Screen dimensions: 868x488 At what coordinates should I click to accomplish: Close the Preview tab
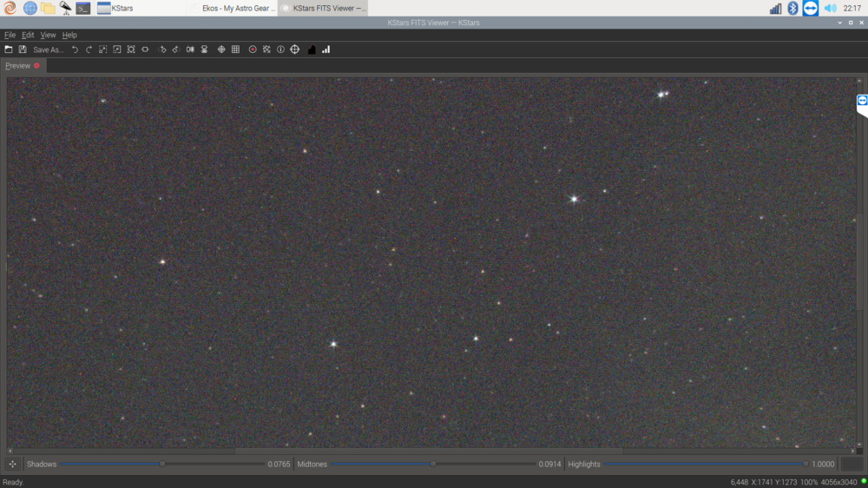click(36, 66)
